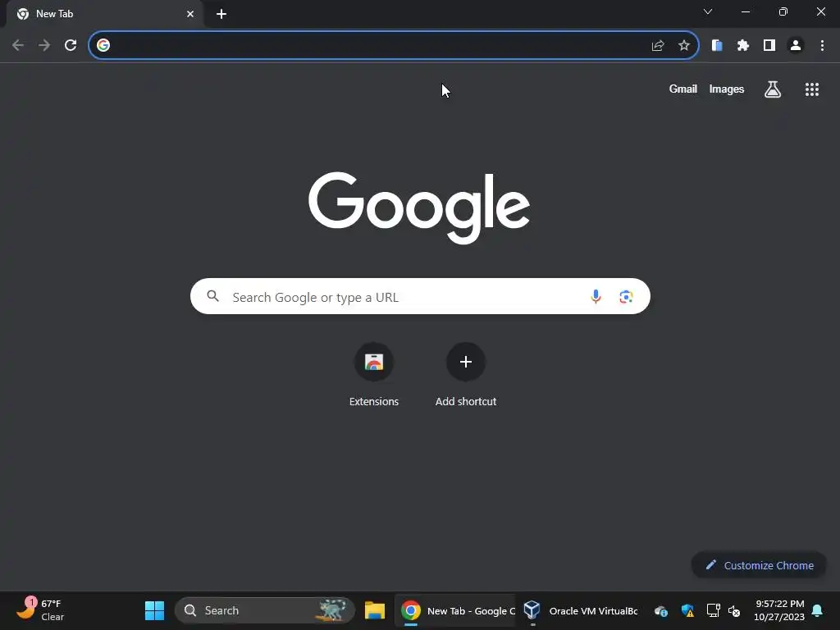
Task: Open the Extensions puzzle piece menu
Action: click(743, 46)
